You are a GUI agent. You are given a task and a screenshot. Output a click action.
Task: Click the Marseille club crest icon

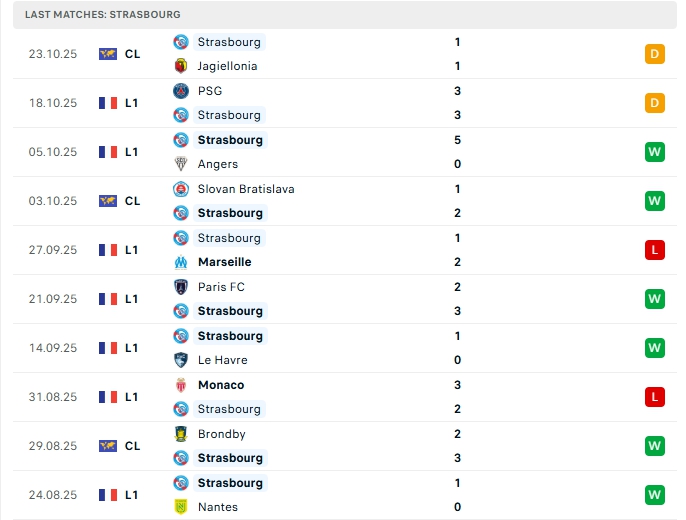tap(181, 262)
